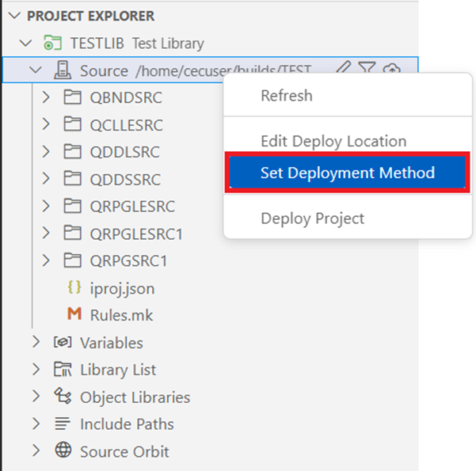Click Edit Deploy Location menu entry
Screen dimensions: 476x471
tap(333, 142)
